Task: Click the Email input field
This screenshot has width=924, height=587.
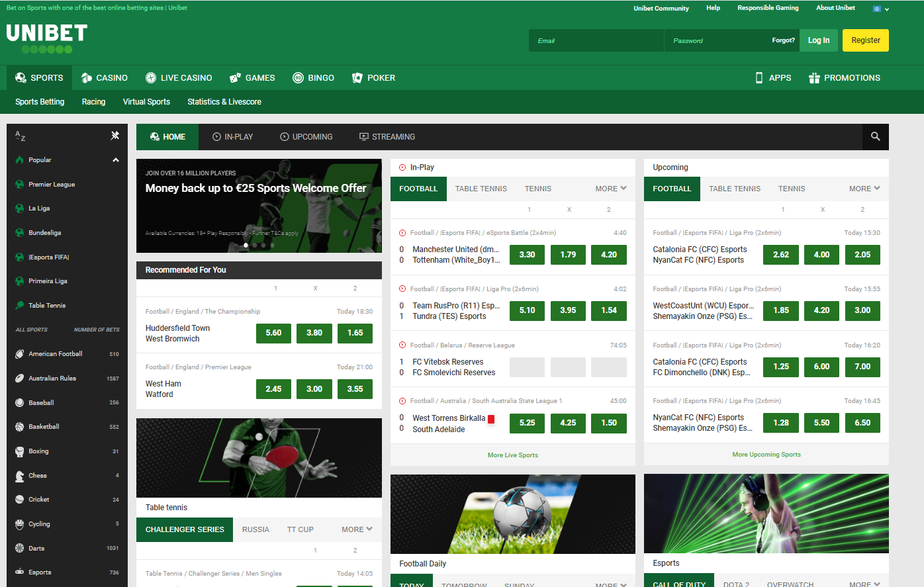Action: [x=595, y=40]
